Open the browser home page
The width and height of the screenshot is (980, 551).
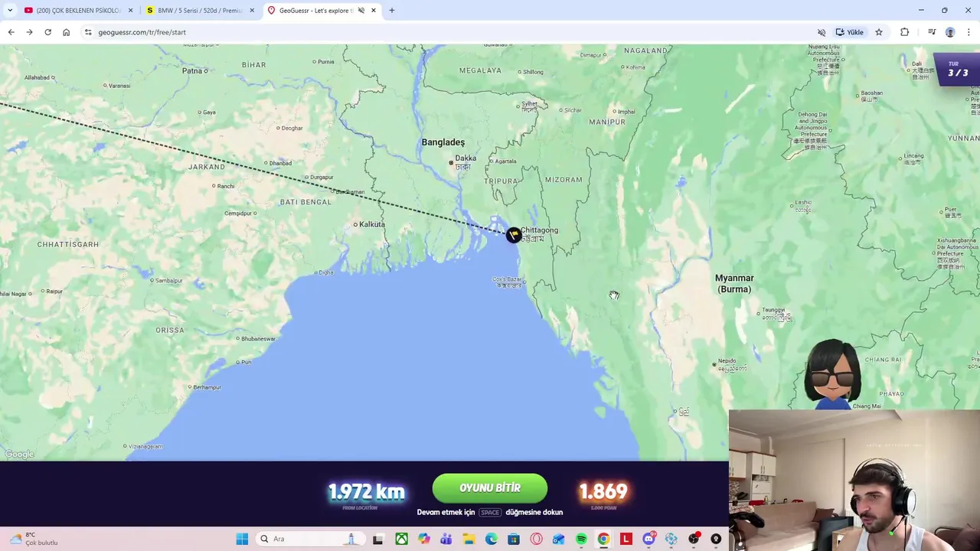tap(66, 32)
